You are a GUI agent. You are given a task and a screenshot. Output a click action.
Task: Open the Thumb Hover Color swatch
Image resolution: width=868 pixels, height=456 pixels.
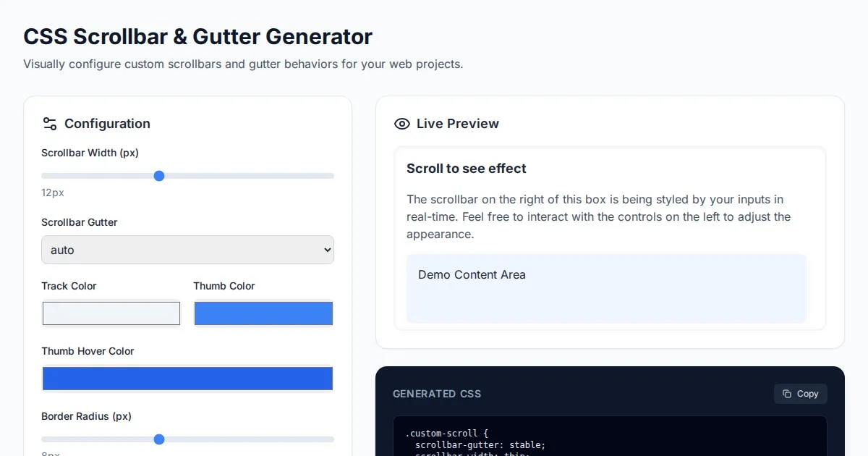[x=187, y=379]
